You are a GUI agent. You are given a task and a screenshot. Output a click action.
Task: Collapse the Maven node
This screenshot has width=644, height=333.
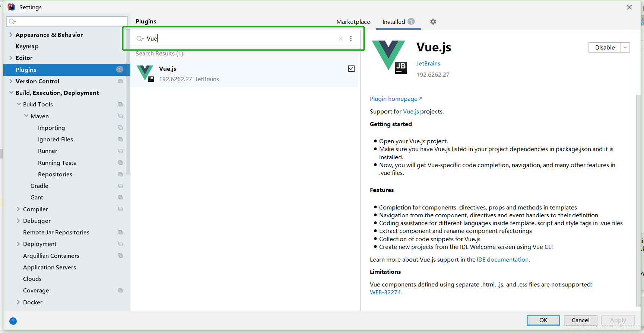(x=26, y=116)
